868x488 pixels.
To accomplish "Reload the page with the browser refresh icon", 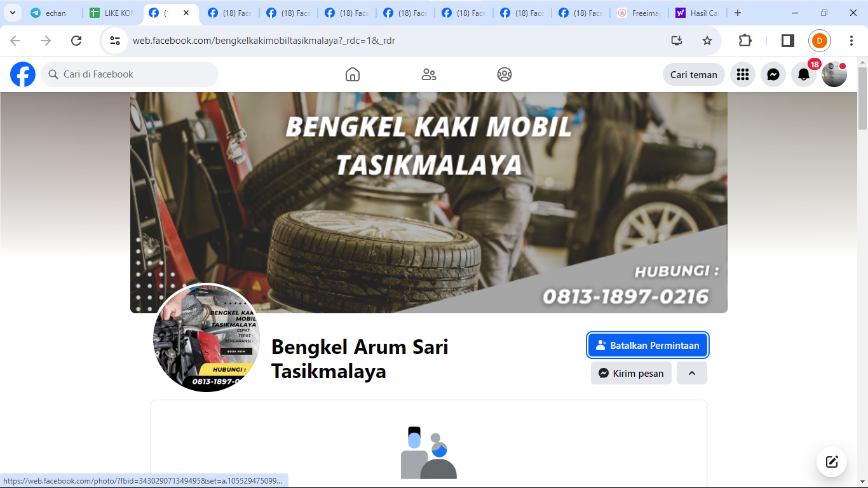I will tap(76, 41).
